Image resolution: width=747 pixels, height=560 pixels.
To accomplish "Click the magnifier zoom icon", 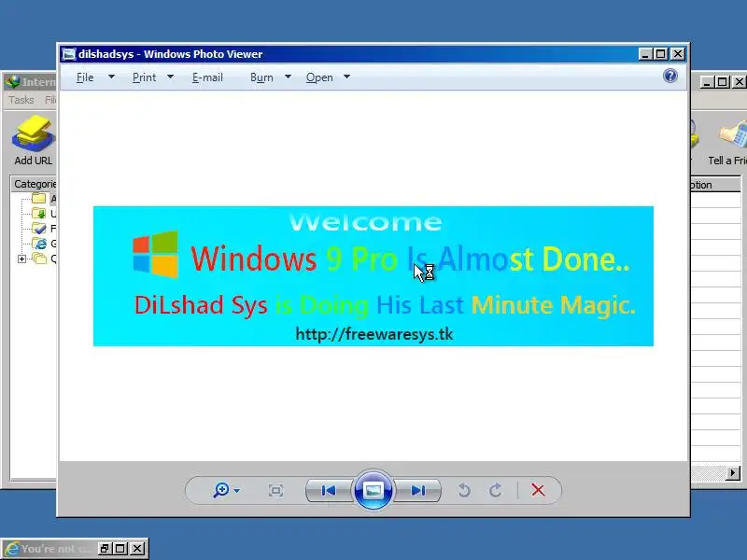I will tap(221, 490).
